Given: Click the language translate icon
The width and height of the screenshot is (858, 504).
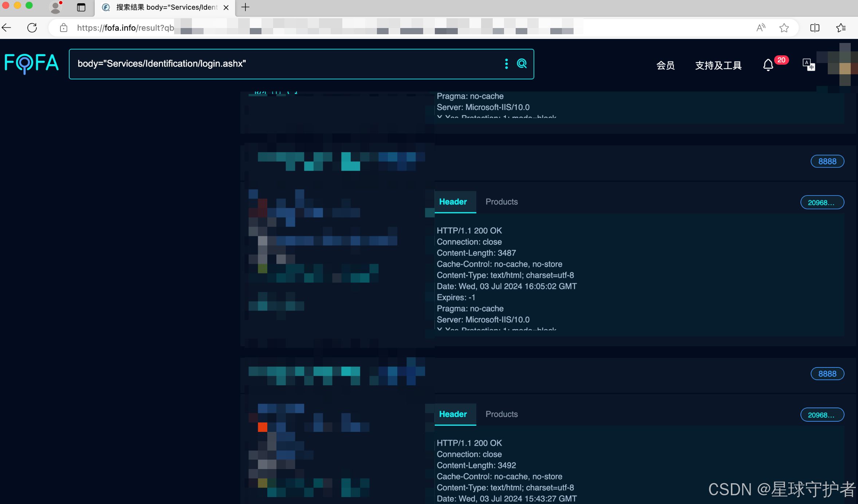Looking at the screenshot, I should coord(808,65).
